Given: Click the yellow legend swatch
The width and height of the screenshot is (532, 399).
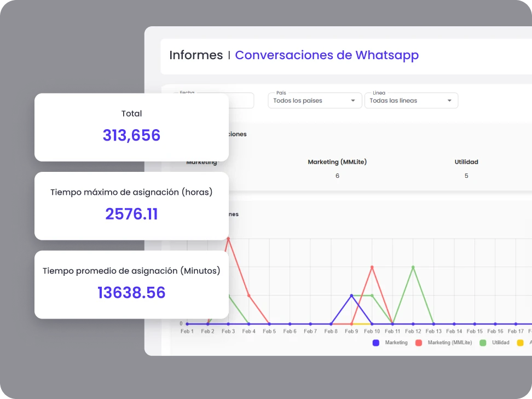Looking at the screenshot, I should pyautogui.click(x=521, y=343).
